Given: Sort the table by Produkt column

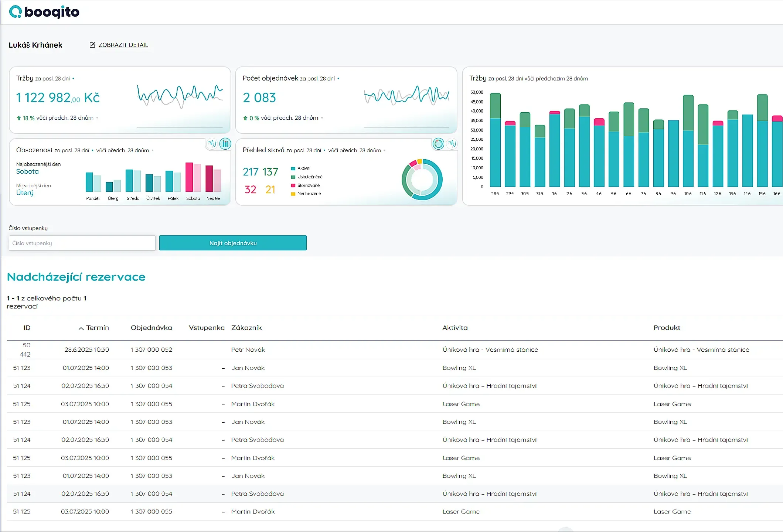Looking at the screenshot, I should click(x=667, y=328).
